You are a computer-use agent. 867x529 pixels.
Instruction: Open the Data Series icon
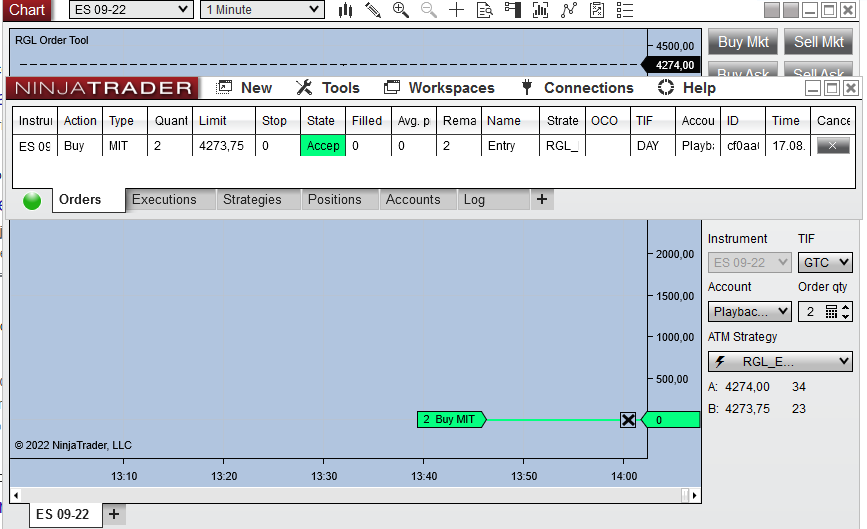pyautogui.click(x=540, y=10)
